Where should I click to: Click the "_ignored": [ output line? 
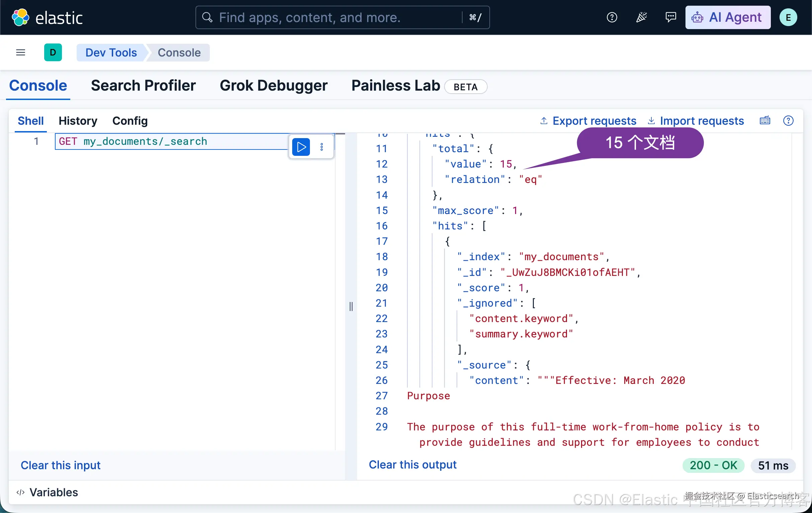[496, 303]
